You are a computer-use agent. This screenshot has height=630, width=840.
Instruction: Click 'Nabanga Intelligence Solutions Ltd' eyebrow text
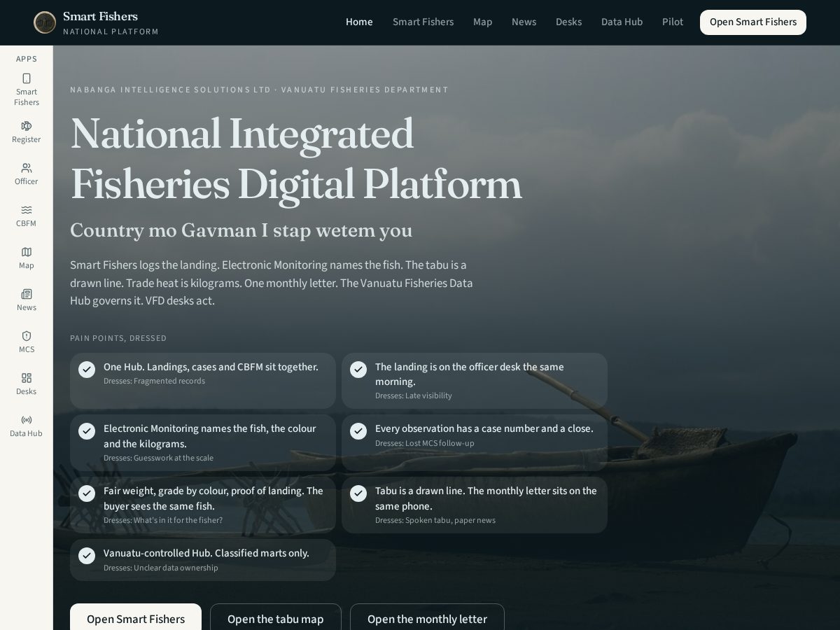[170, 90]
